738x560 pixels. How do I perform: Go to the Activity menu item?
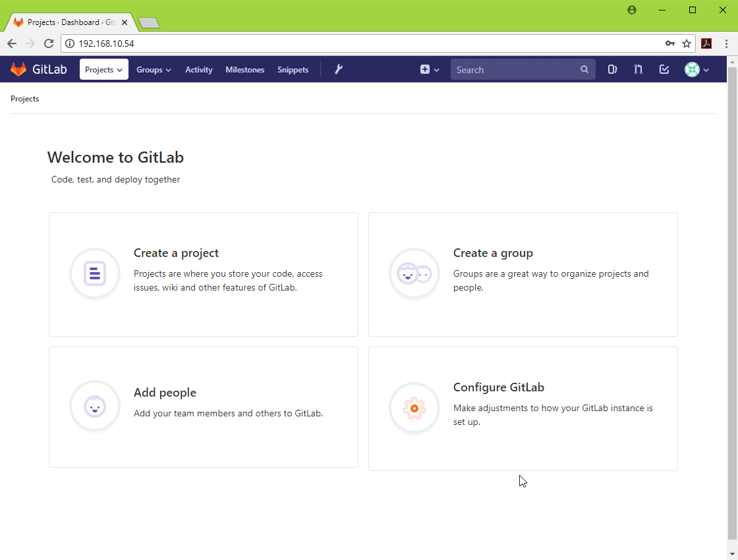[x=198, y=69]
